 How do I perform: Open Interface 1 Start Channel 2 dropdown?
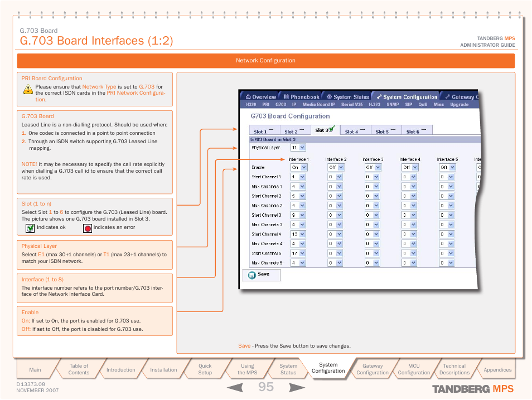click(x=298, y=196)
